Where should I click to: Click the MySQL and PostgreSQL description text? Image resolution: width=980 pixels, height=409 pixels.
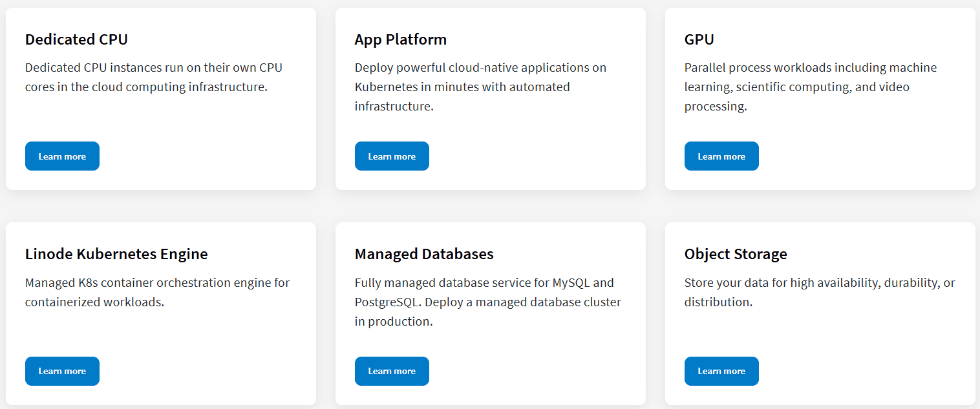(487, 302)
